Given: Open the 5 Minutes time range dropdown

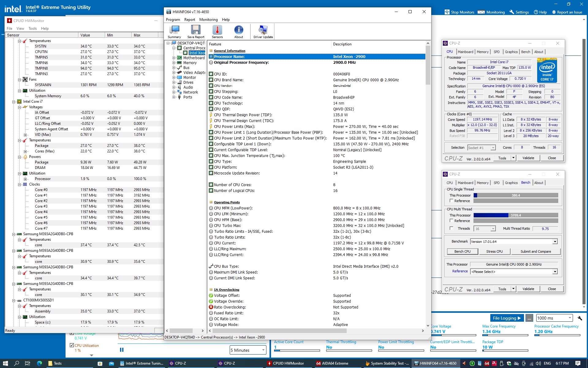Looking at the screenshot, I should [247, 350].
